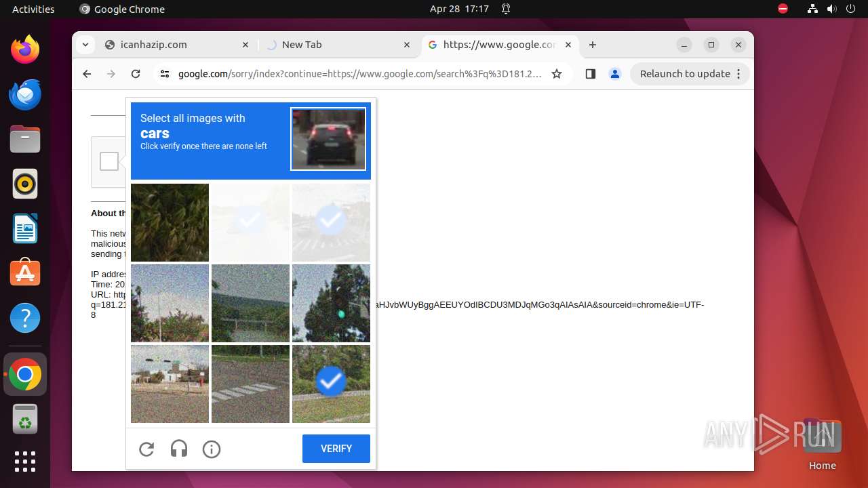Select the dense foliage captcha tile
The image size is (868, 488).
[170, 222]
